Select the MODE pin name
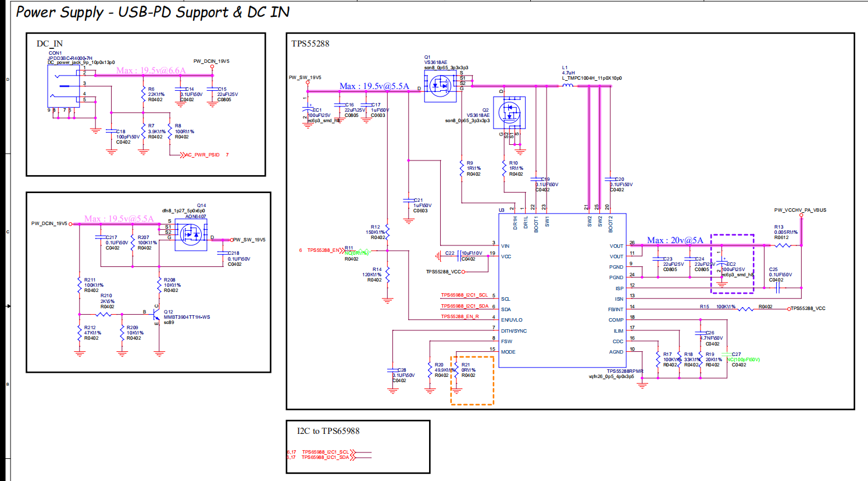868x481 pixels. tap(508, 352)
